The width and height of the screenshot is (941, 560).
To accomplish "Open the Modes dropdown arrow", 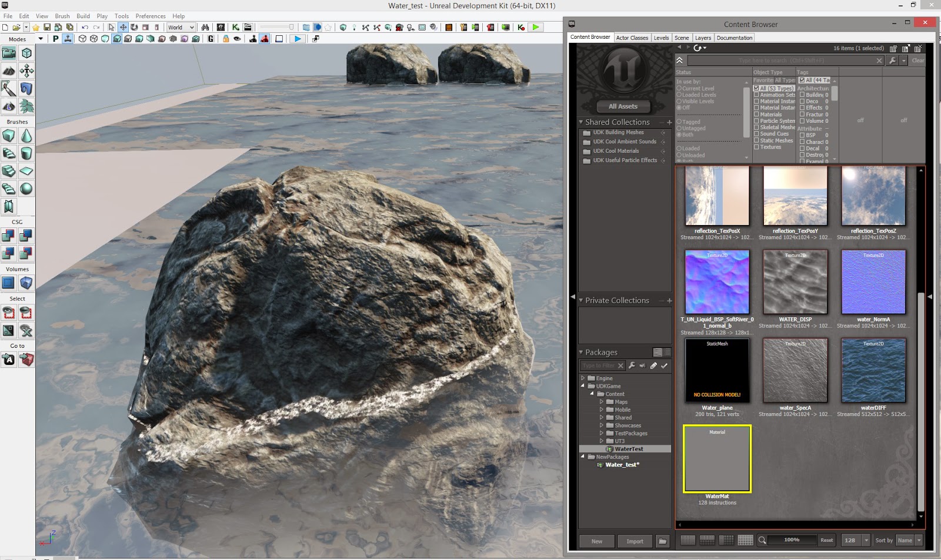I will pos(41,39).
